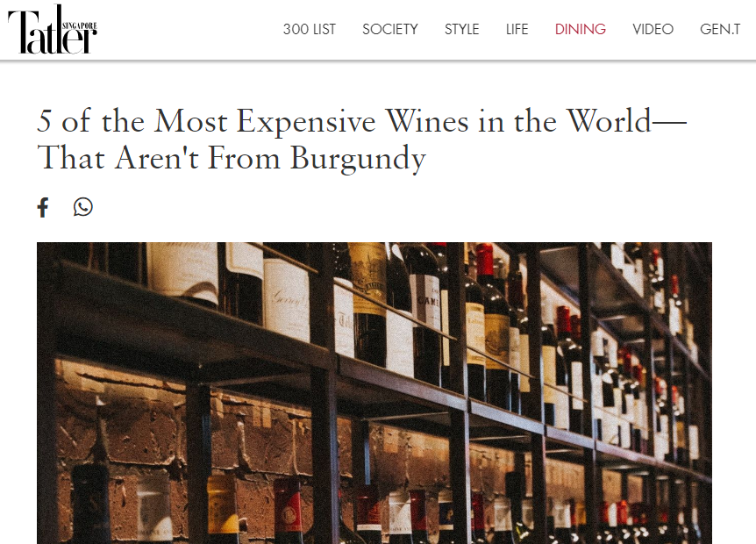Viewport: 756px width, 544px height.
Task: Open the GEN.T nav link
Action: click(x=720, y=30)
